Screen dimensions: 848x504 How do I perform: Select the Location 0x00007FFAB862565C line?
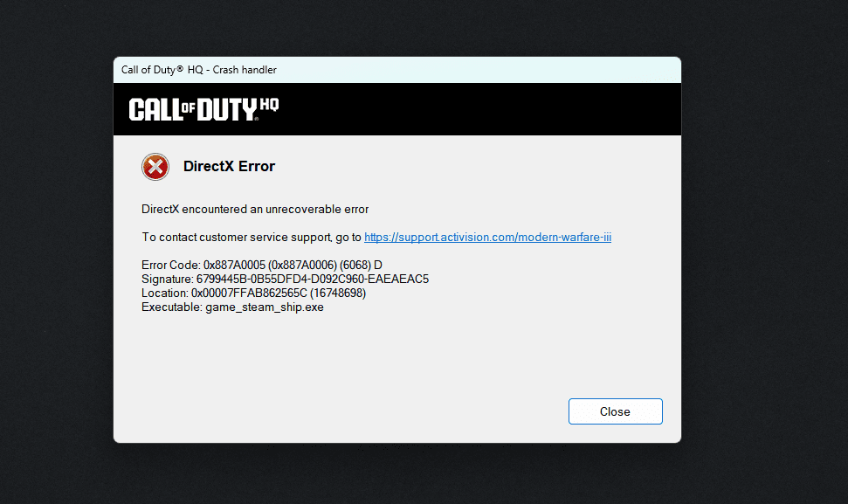(253, 293)
